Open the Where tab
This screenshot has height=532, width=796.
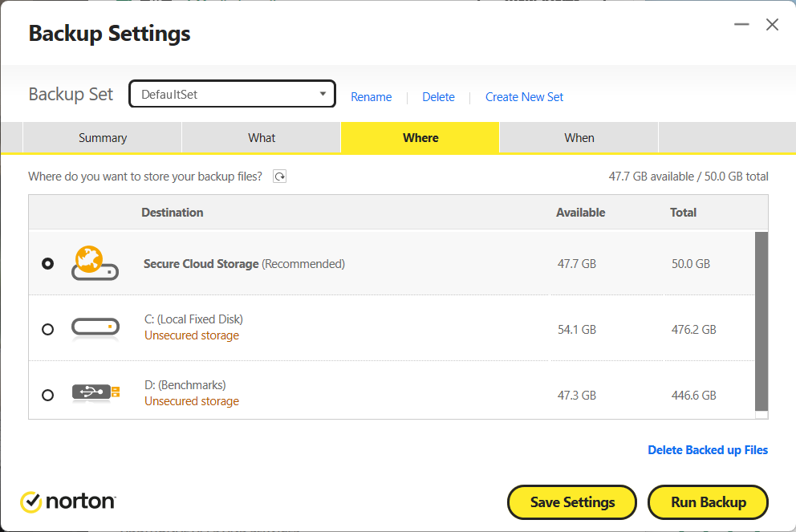click(420, 137)
